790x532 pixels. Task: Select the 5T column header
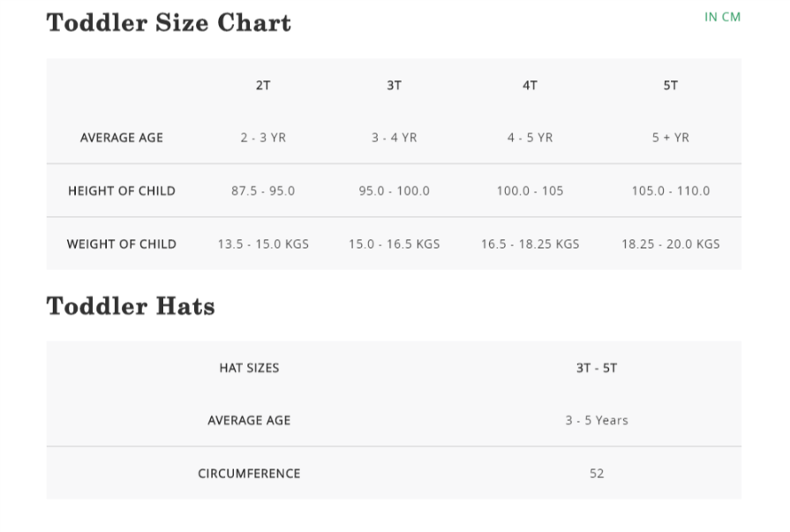tap(671, 86)
